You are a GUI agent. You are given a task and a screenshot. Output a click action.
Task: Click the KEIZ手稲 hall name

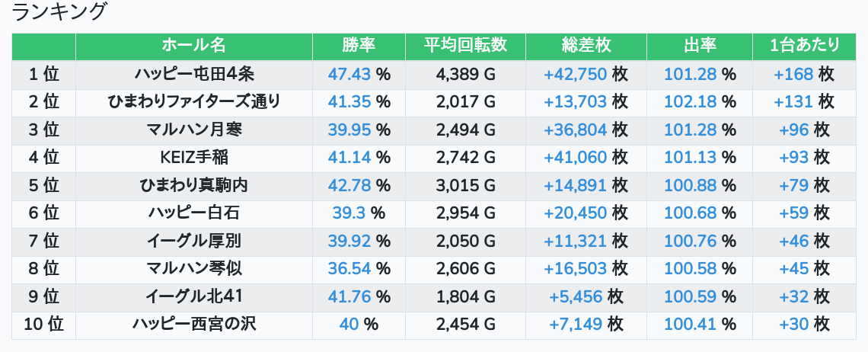(193, 158)
